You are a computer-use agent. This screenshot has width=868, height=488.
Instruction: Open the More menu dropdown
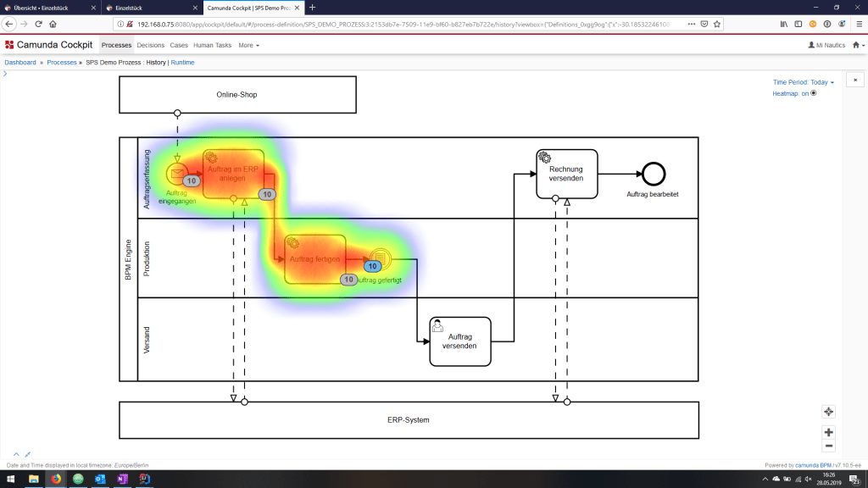pyautogui.click(x=248, y=45)
